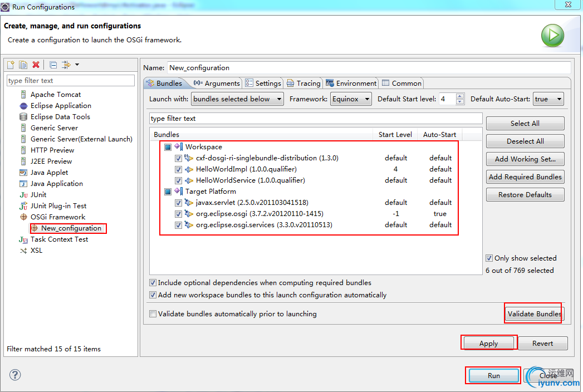This screenshot has height=392, width=583.
Task: Switch to the Arguments tab
Action: (x=217, y=84)
